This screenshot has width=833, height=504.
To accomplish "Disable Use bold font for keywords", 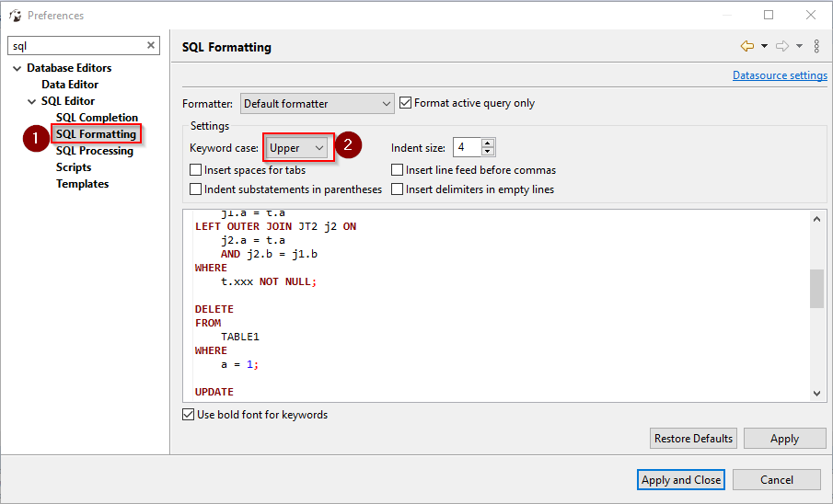I will (x=188, y=414).
